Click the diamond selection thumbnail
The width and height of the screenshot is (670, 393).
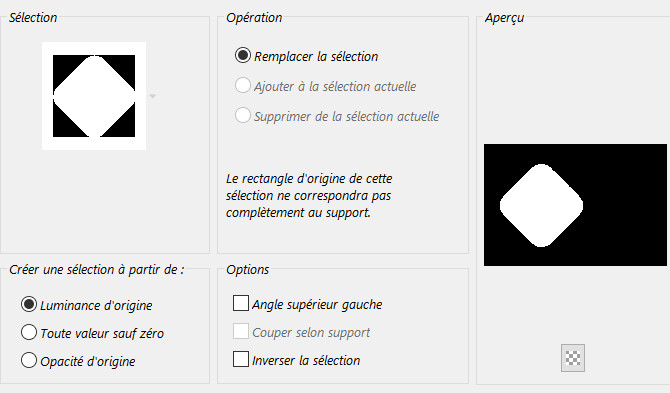click(x=94, y=96)
